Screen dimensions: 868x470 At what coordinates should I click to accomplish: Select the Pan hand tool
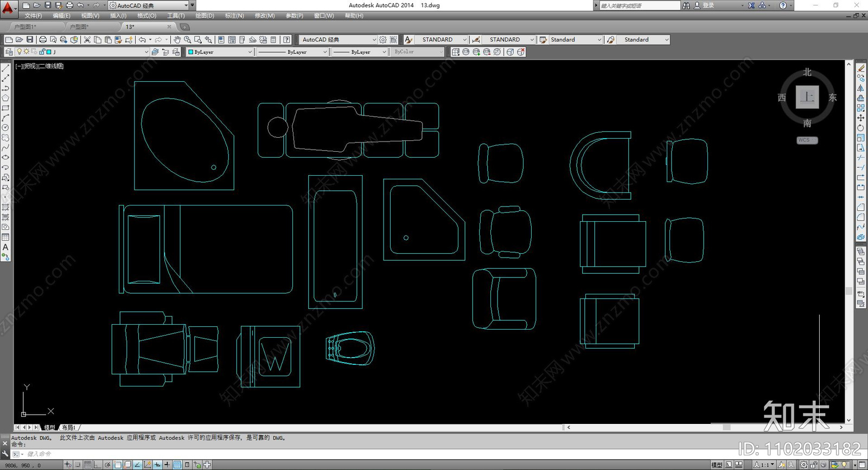click(x=177, y=40)
